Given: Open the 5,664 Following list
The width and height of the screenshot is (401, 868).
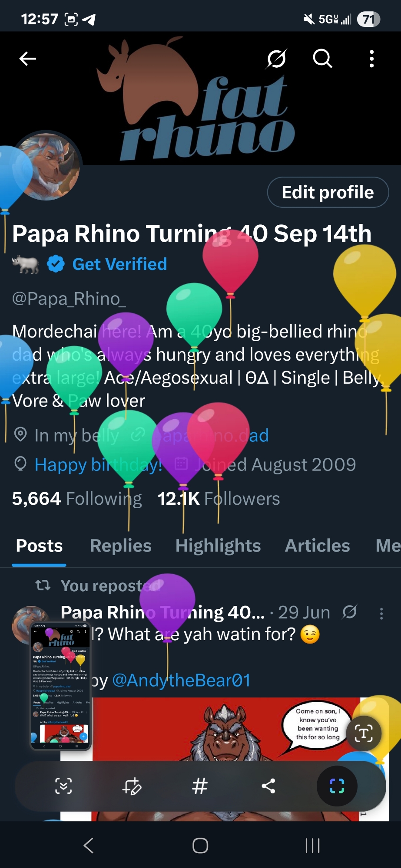Looking at the screenshot, I should point(77,499).
